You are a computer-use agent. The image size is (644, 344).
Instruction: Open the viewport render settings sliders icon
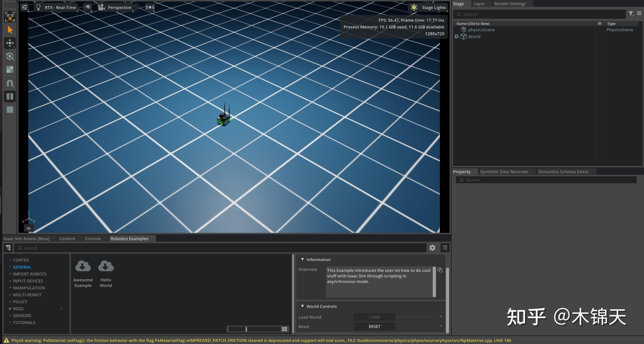[24, 7]
